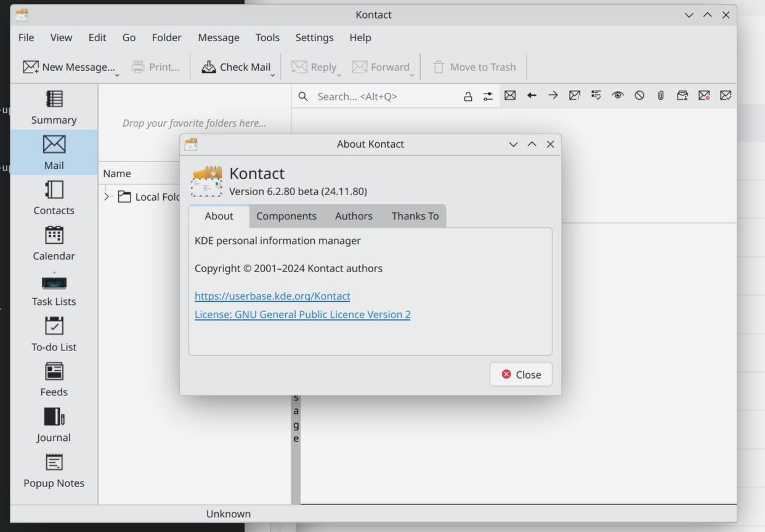
Task: Toggle the replied messages filter arrow
Action: [x=532, y=95]
